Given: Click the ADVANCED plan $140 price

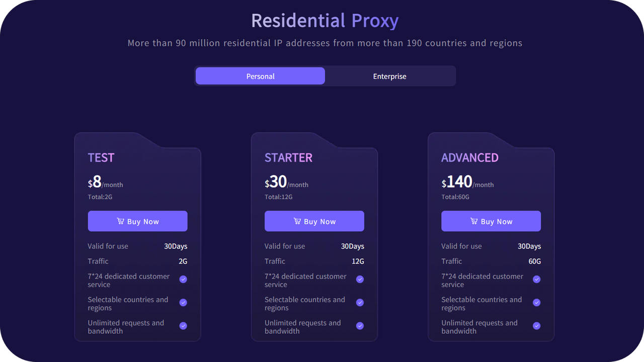Looking at the screenshot, I should (x=459, y=182).
